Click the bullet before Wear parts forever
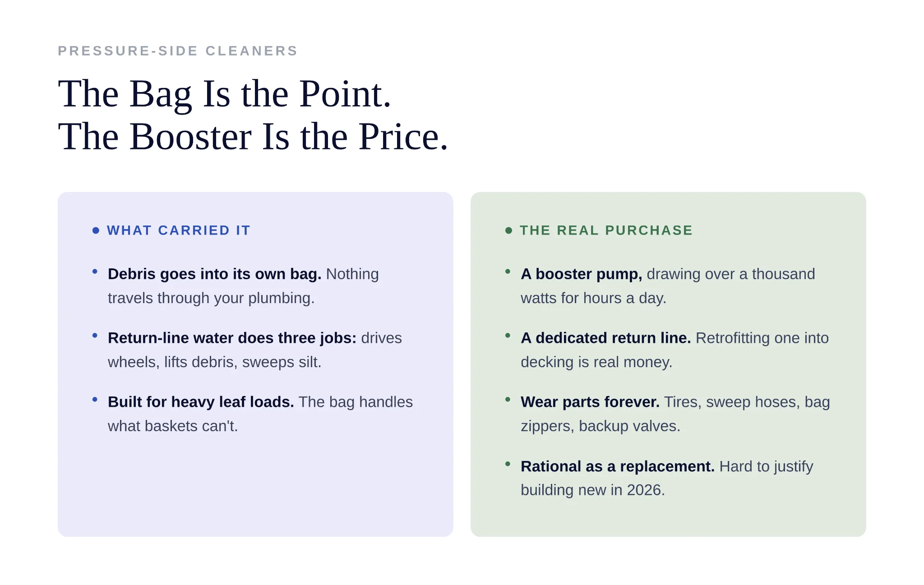The image size is (924, 585). tap(508, 400)
